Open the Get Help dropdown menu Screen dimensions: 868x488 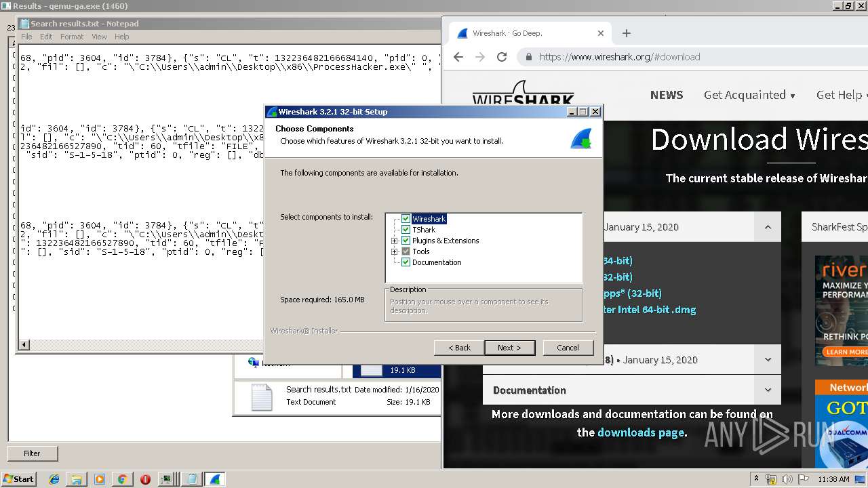[842, 95]
